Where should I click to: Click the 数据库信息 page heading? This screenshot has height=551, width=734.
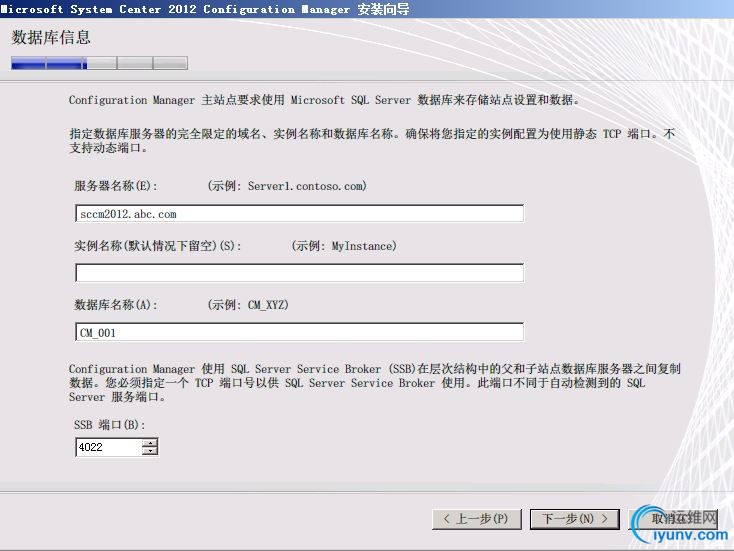pyautogui.click(x=51, y=37)
